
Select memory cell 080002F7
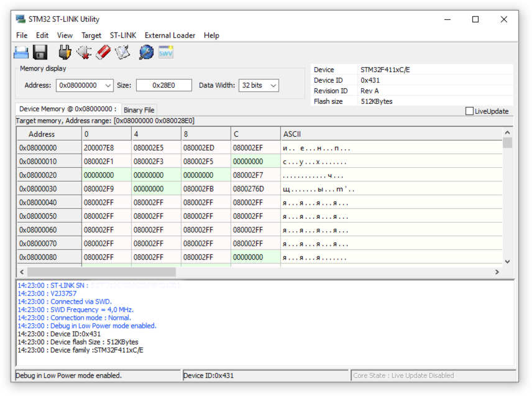pos(255,175)
